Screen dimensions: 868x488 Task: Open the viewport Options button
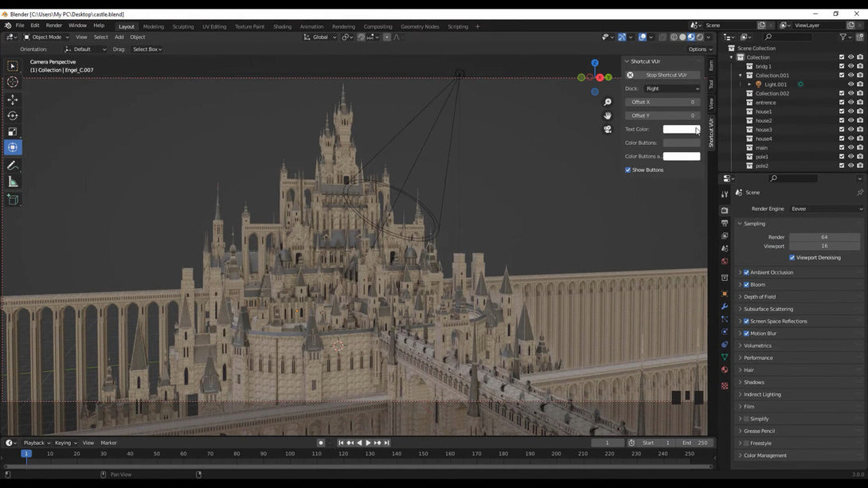pyautogui.click(x=700, y=49)
